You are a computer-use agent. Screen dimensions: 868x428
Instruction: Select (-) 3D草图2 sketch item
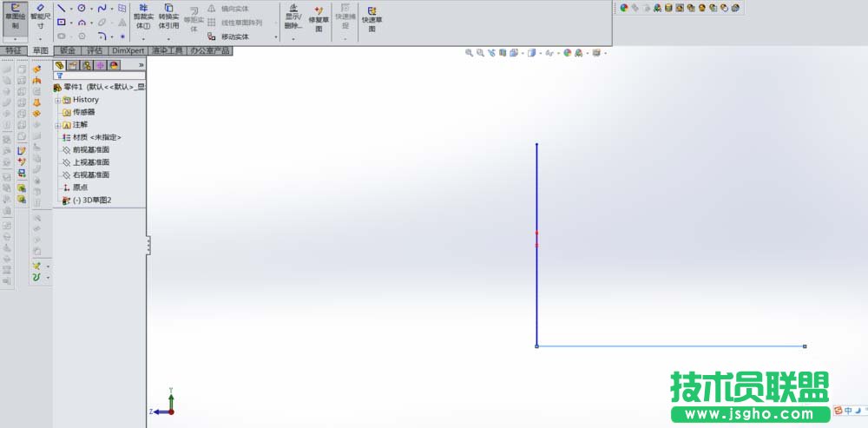click(x=87, y=201)
